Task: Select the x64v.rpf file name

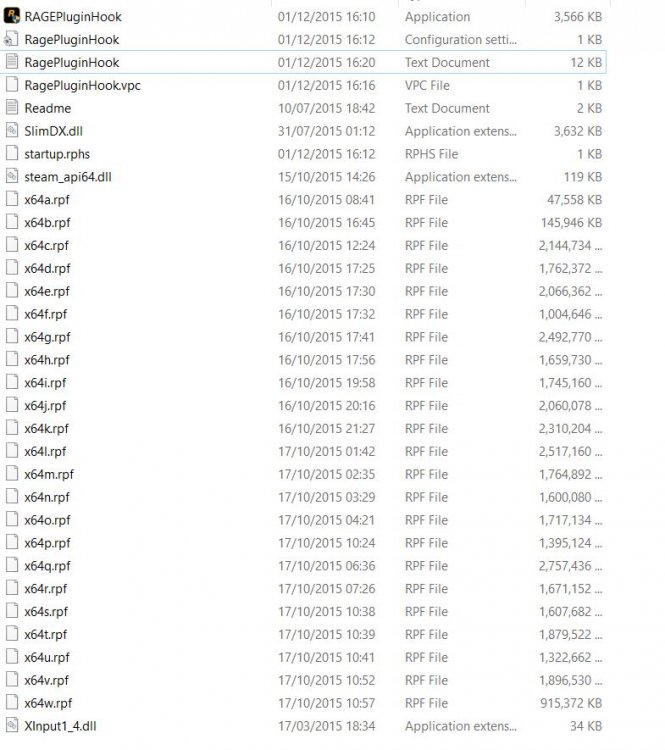Action: coord(46,681)
